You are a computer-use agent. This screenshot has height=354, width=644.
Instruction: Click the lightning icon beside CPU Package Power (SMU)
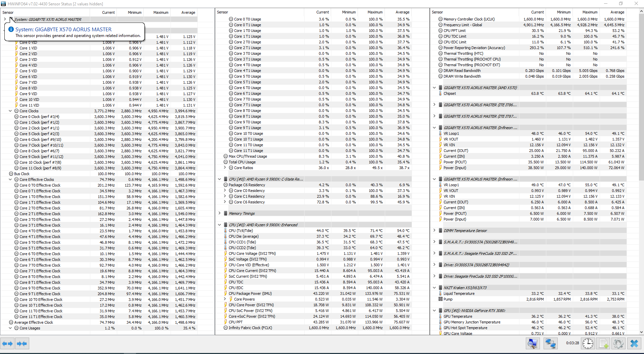tap(226, 293)
